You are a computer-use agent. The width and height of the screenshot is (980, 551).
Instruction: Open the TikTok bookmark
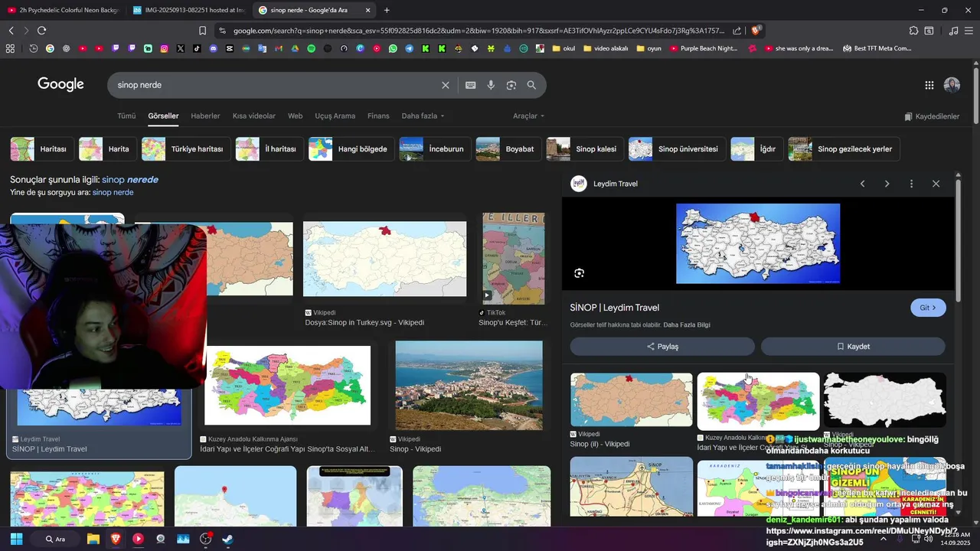[x=197, y=48]
